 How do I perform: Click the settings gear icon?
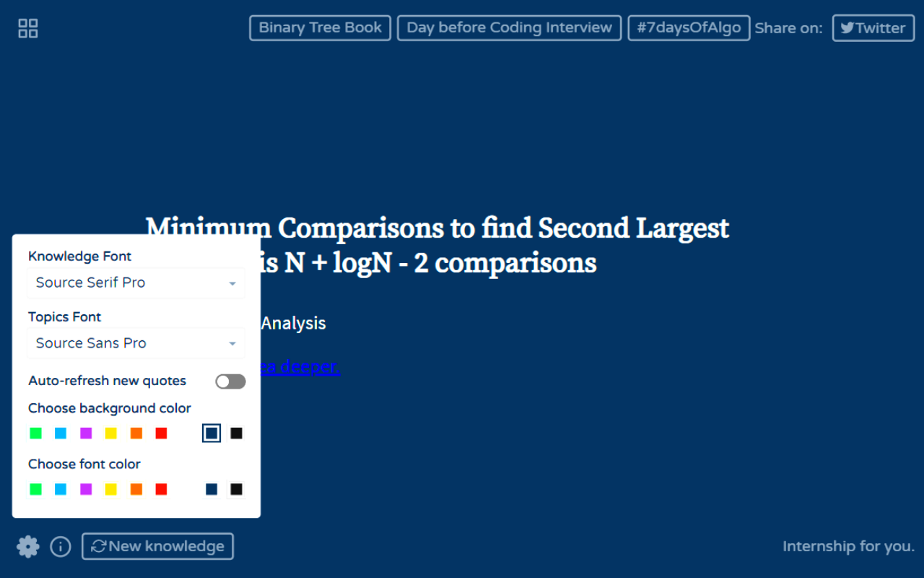point(27,546)
